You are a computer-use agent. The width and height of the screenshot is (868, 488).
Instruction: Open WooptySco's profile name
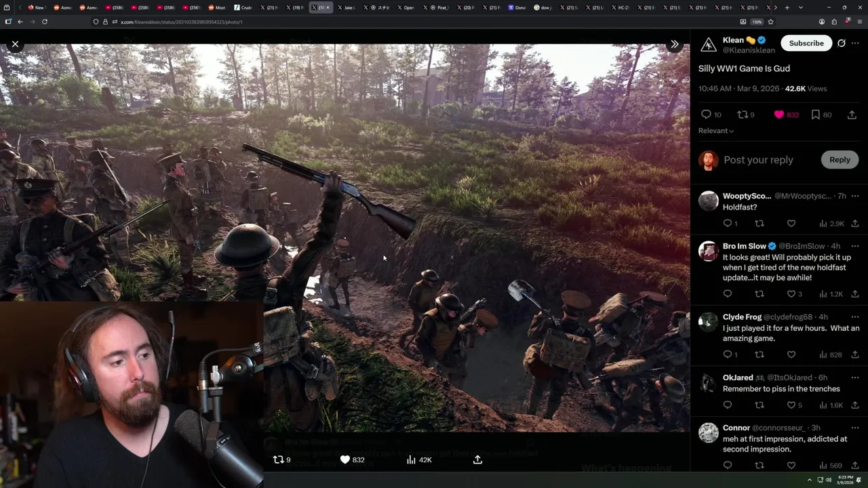tap(747, 196)
